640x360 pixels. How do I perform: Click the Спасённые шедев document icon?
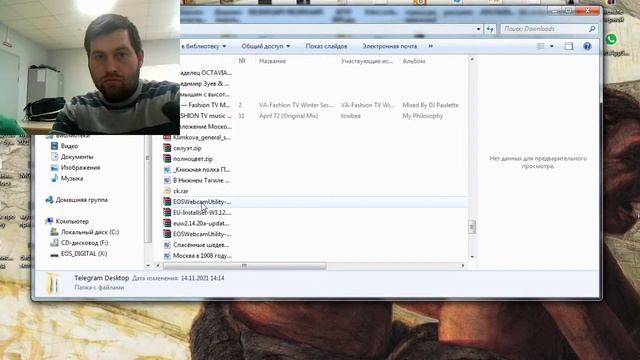pos(167,245)
